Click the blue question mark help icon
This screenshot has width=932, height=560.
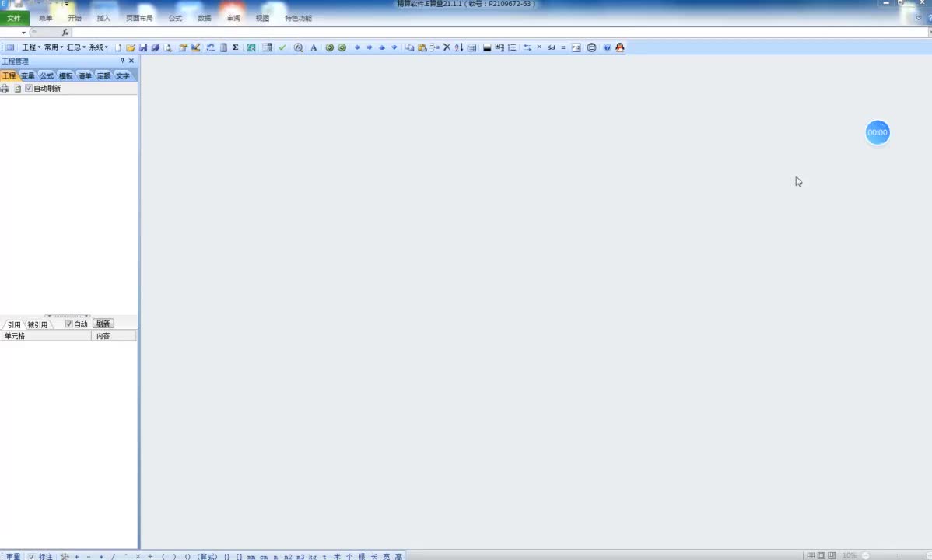tap(607, 47)
